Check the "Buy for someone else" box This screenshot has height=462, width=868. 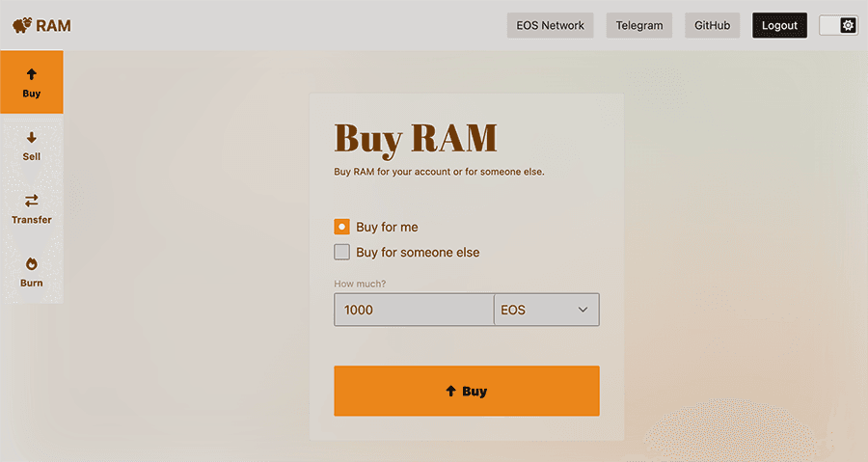pos(341,252)
